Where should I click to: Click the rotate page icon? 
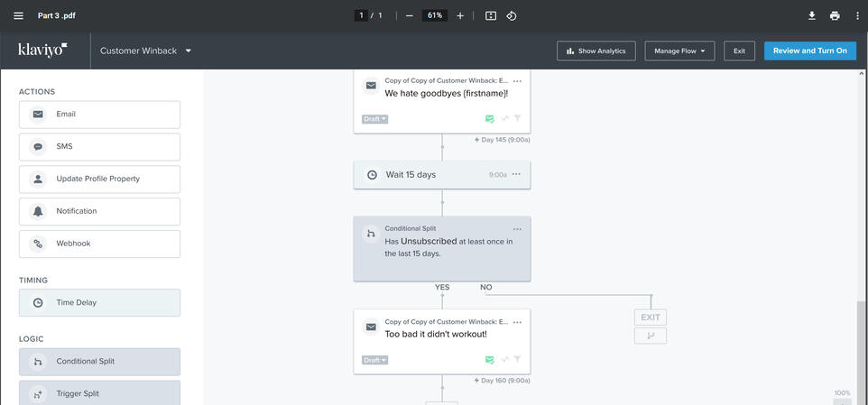point(512,15)
